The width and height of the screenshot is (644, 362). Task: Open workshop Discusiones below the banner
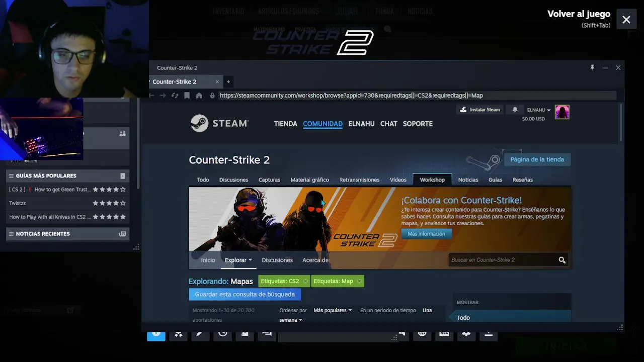click(x=277, y=260)
